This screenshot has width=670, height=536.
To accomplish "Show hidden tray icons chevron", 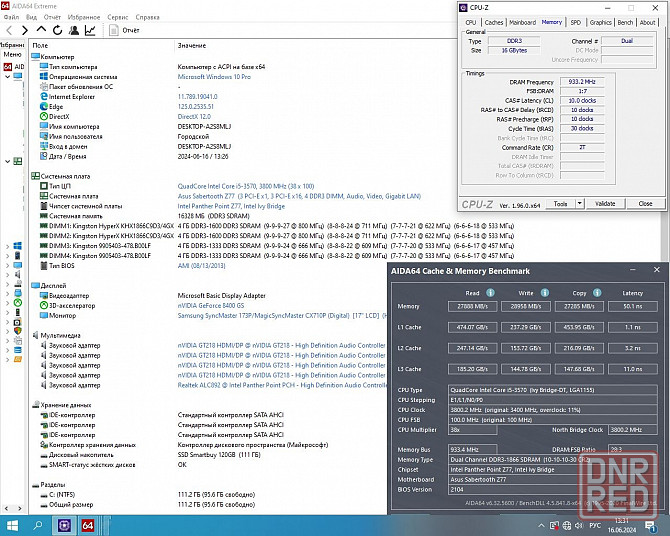I will pos(541,526).
